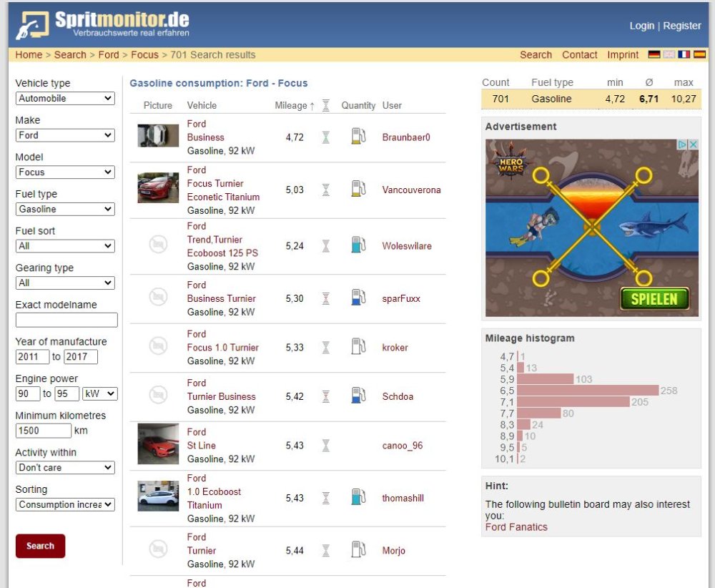Click the Exact modelname text field
This screenshot has height=588, width=715.
pyautogui.click(x=66, y=320)
